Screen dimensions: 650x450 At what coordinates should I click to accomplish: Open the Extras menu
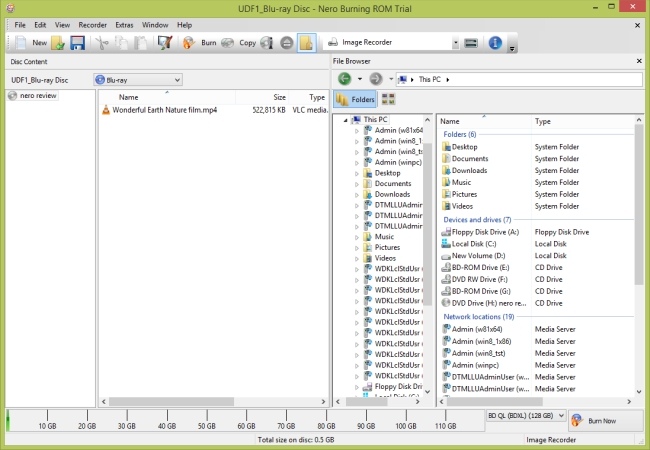point(124,25)
